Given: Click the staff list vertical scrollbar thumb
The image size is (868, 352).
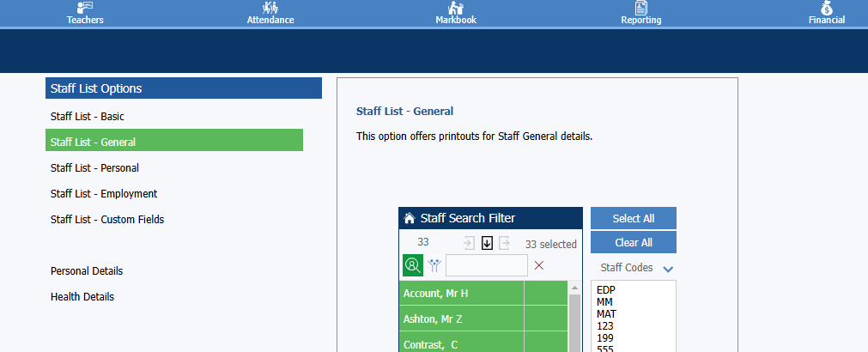Looking at the screenshot, I should (x=574, y=323).
